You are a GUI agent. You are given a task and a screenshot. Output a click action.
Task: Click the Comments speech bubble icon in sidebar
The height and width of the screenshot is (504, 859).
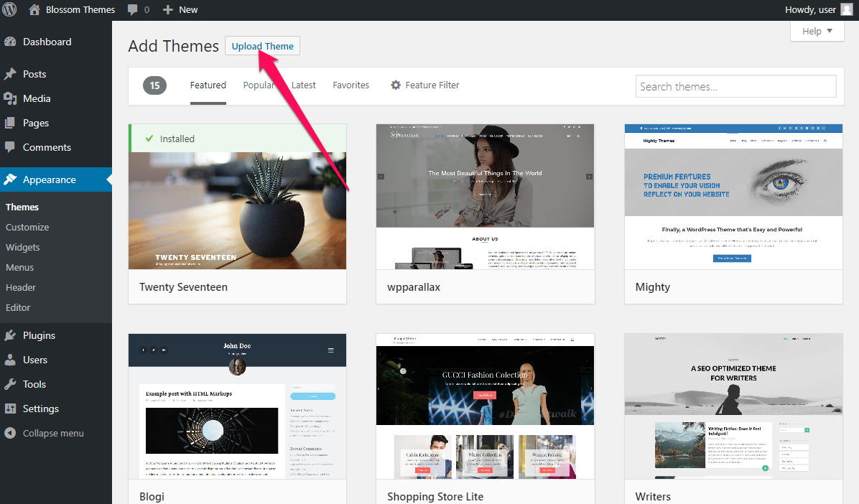pos(10,146)
